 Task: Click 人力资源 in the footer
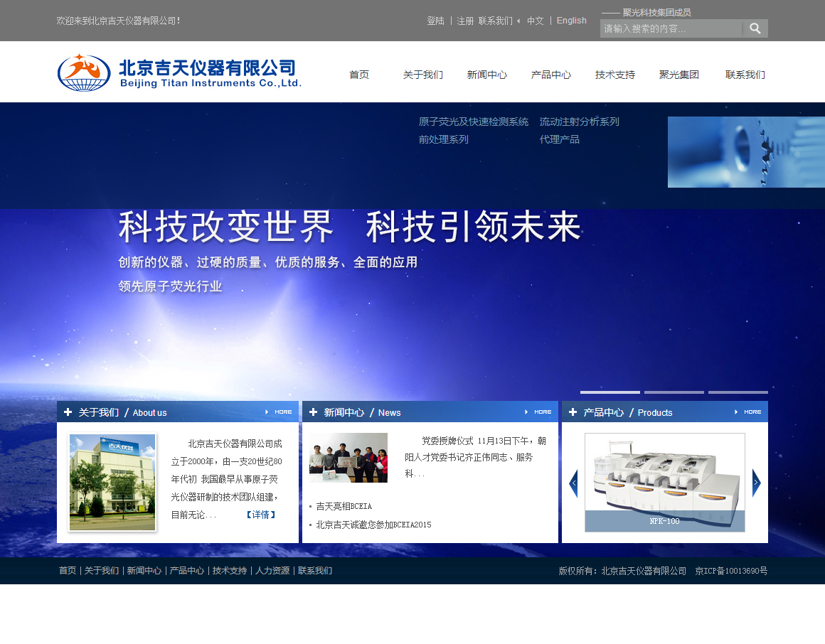click(x=272, y=570)
